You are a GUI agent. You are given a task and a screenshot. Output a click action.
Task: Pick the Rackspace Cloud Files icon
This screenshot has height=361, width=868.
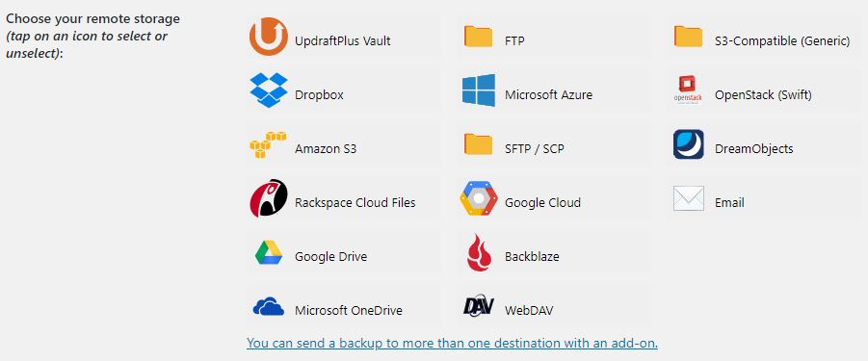click(x=269, y=198)
